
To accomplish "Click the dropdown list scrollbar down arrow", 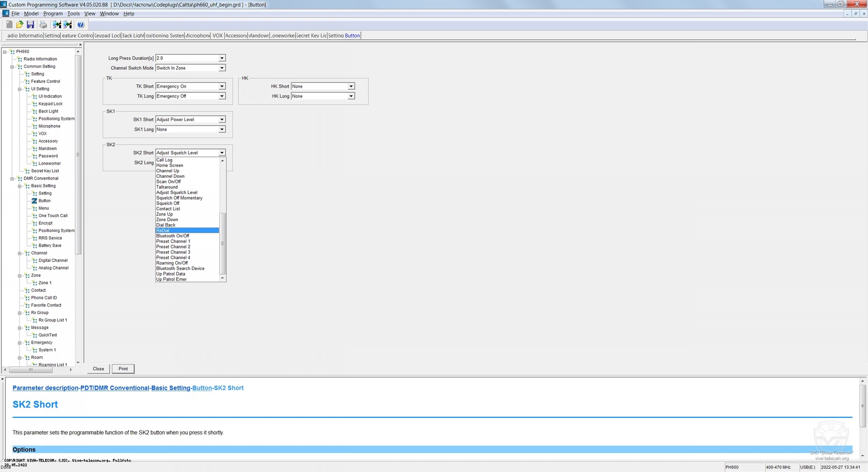I will click(x=222, y=278).
